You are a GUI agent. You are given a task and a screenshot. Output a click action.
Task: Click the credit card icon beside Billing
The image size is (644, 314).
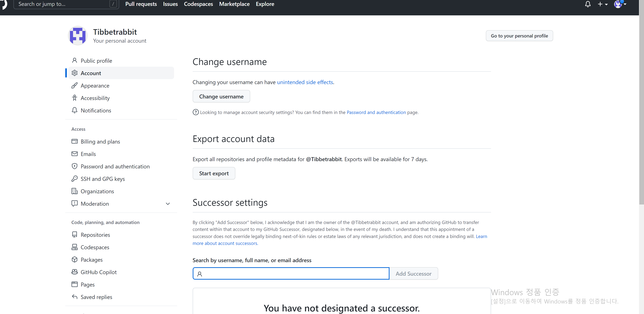(x=74, y=141)
